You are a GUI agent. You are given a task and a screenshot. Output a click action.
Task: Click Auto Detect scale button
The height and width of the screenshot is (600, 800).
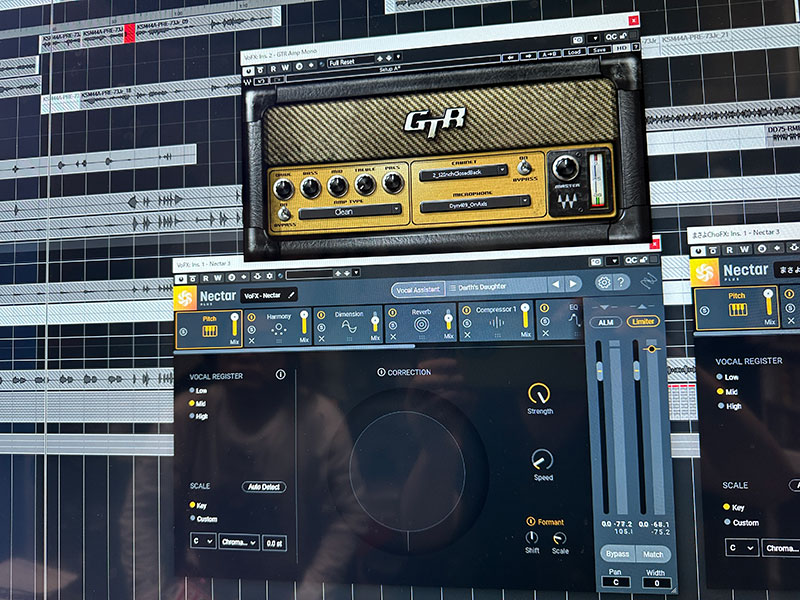coord(264,487)
